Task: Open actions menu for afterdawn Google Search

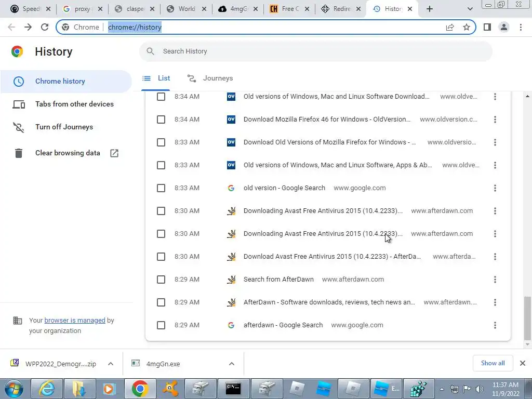Action: [x=495, y=325]
